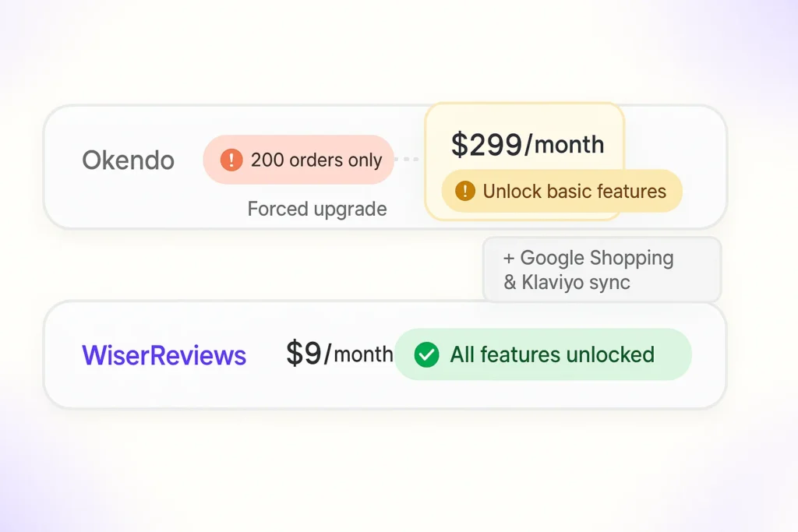Select the "200 orders only" badge text
This screenshot has height=532, width=798.
coord(316,160)
